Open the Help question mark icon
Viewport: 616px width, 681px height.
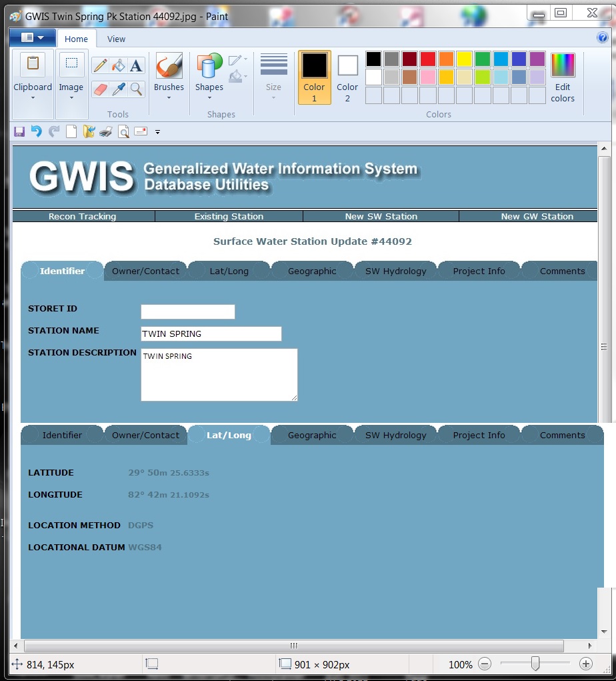[x=602, y=38]
